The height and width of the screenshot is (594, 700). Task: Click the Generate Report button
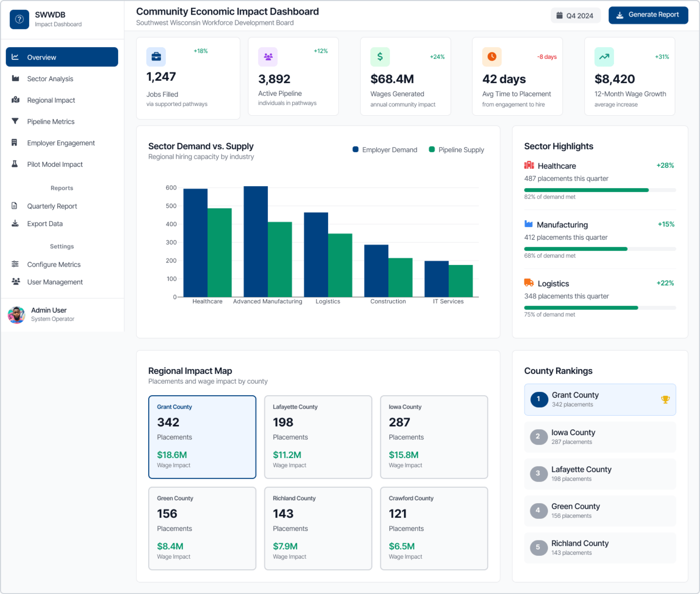[x=648, y=15]
